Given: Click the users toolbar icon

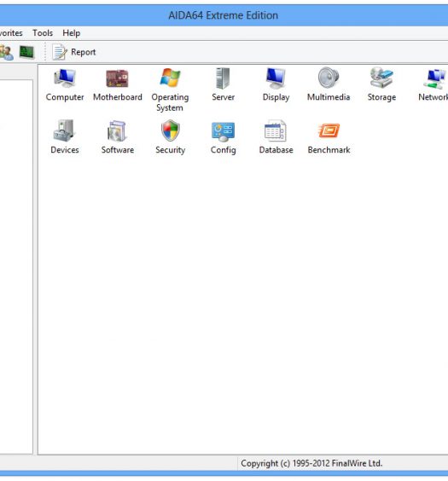Looking at the screenshot, I should [6, 52].
